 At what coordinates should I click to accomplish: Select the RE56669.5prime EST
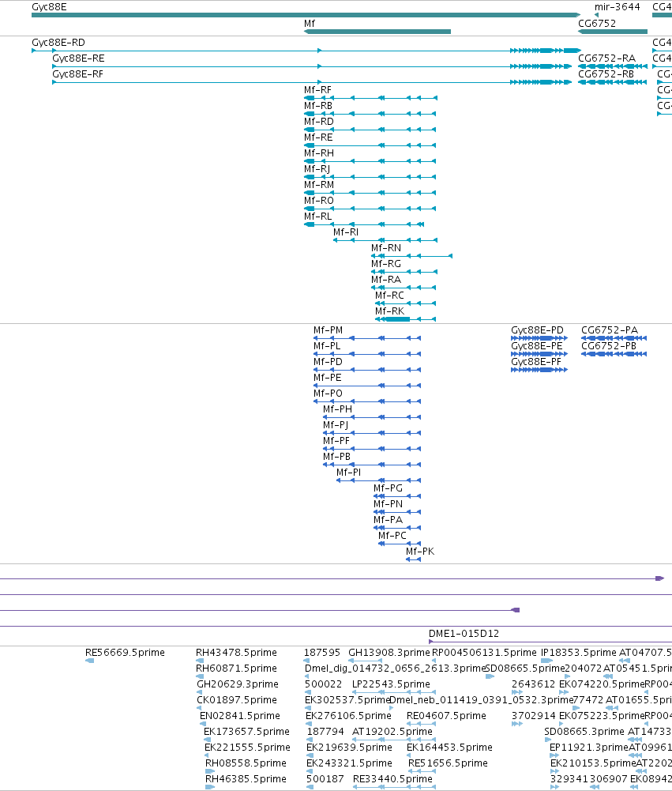tap(90, 661)
